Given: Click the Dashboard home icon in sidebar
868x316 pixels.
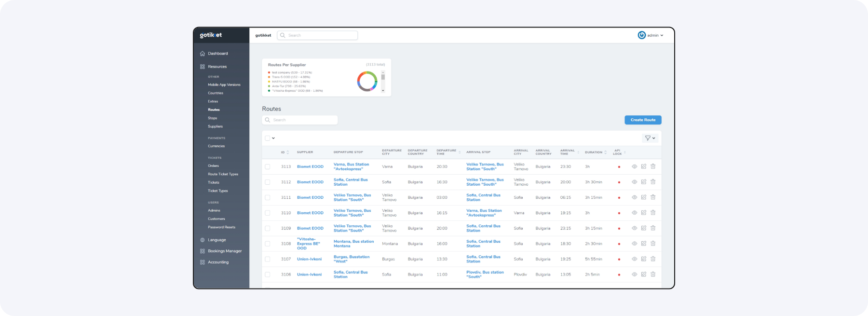Looking at the screenshot, I should 203,54.
